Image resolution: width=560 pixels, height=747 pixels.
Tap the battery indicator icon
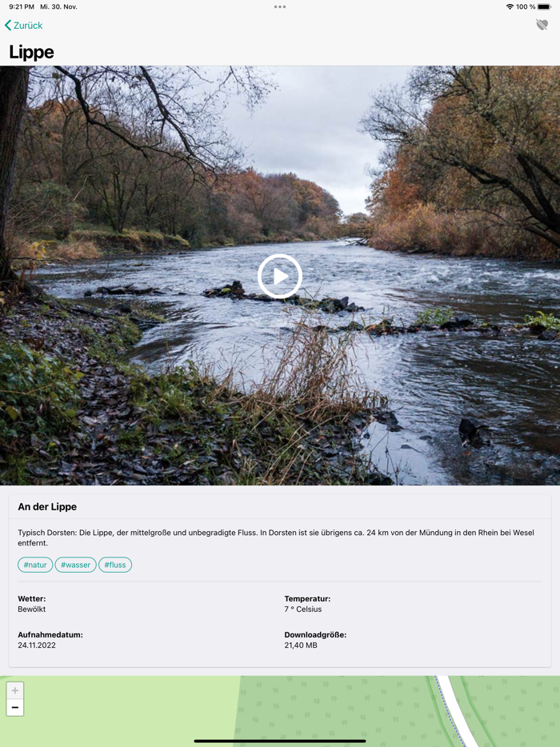pyautogui.click(x=544, y=6)
